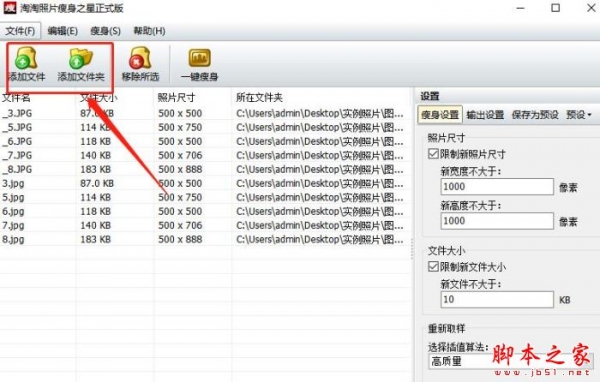Select the file row 8.jpg
600x382 pixels.
tap(205, 239)
